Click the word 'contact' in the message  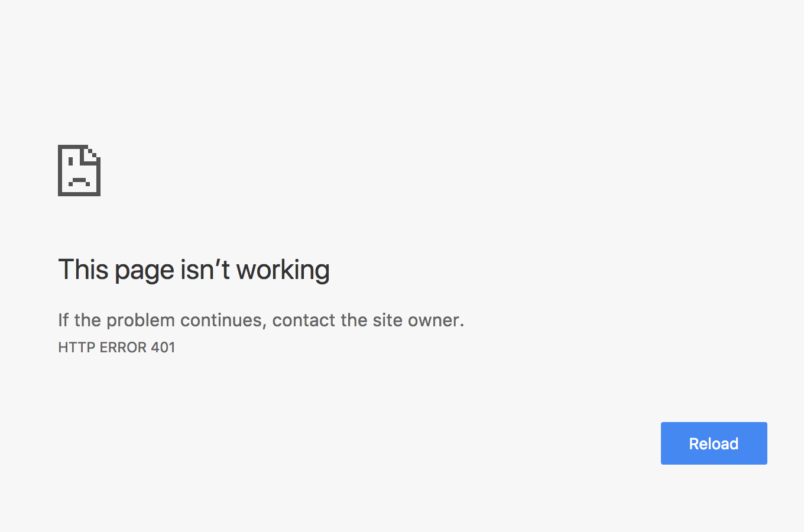tap(303, 320)
